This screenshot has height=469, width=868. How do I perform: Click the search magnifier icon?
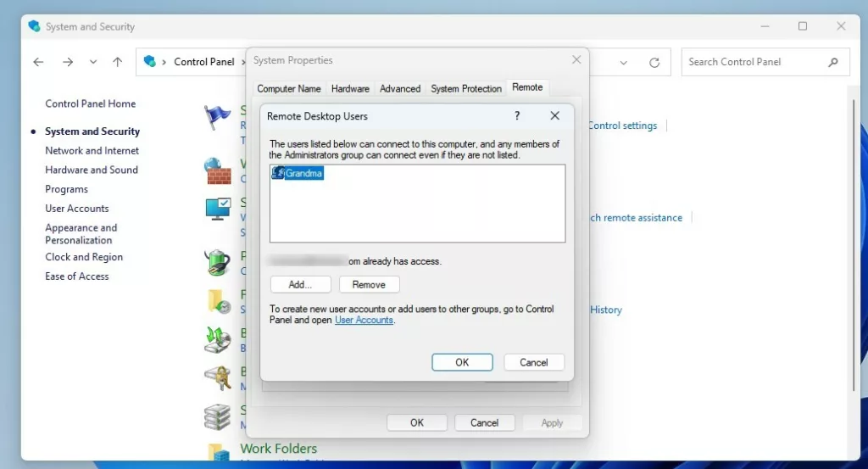tap(833, 63)
